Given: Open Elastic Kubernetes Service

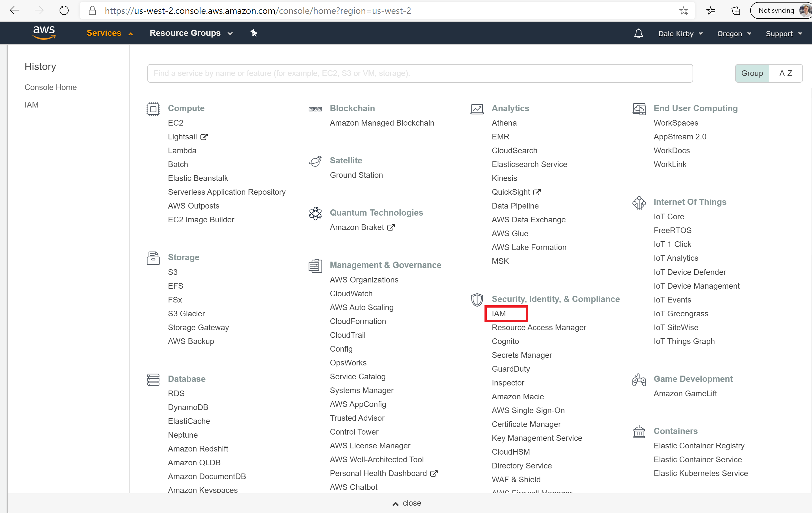Looking at the screenshot, I should click(x=701, y=473).
